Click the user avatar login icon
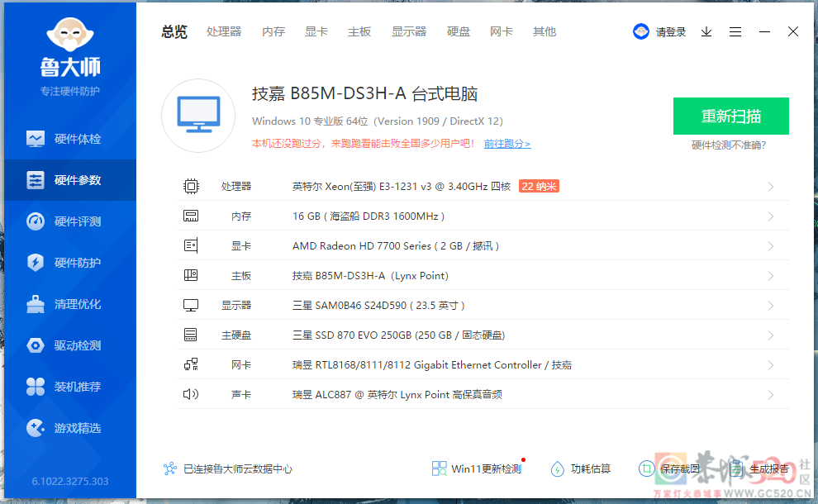The width and height of the screenshot is (818, 504). tap(640, 31)
